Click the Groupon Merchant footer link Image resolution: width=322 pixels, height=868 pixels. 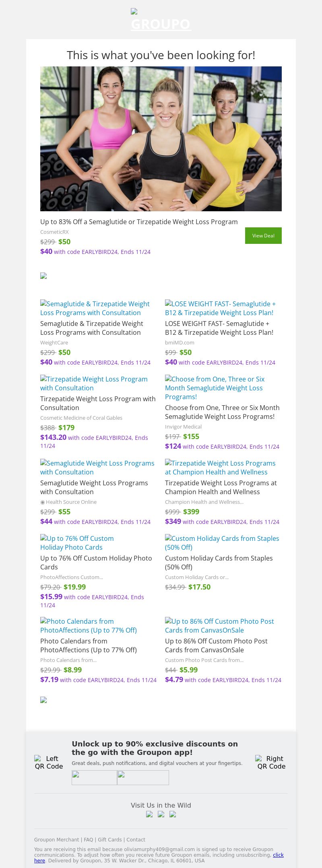(x=57, y=840)
